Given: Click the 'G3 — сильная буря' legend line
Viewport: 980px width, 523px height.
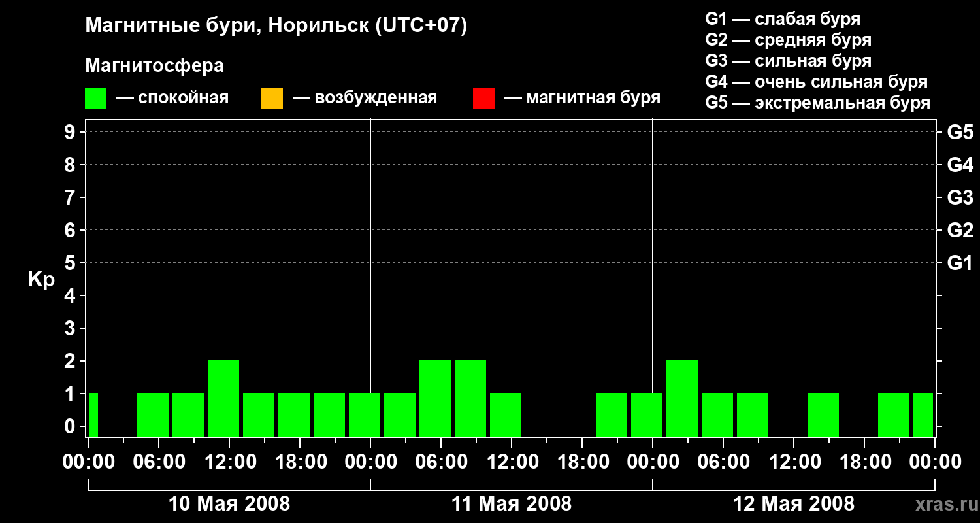Looking at the screenshot, I should coord(789,61).
